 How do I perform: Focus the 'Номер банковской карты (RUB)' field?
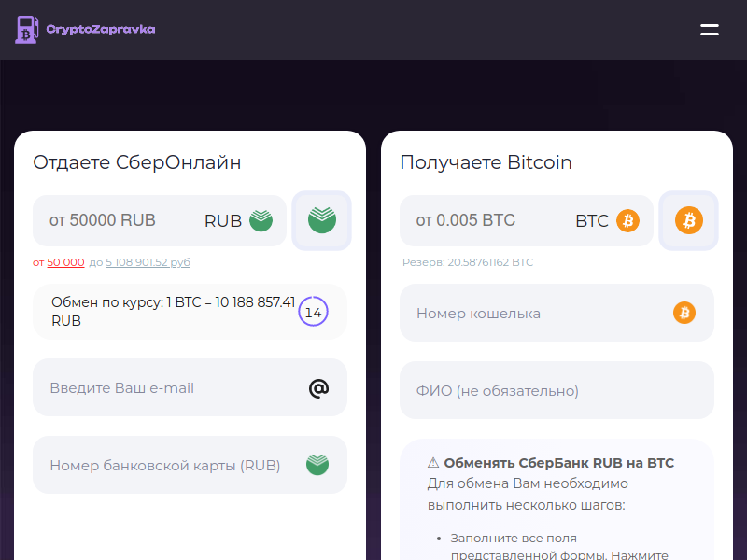click(190, 465)
